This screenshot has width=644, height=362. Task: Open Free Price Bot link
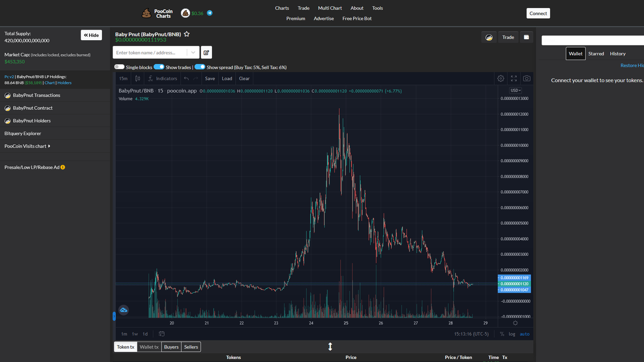357,18
